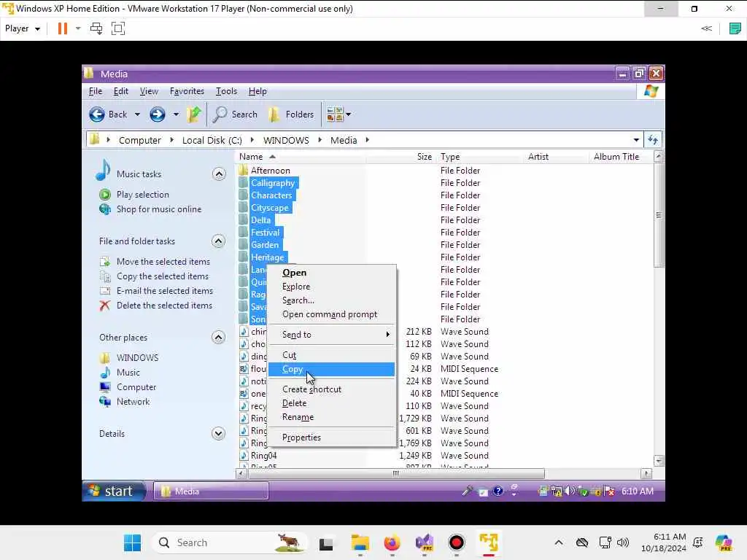Image resolution: width=747 pixels, height=560 pixels.
Task: Click E-mail the selected items link
Action: click(x=165, y=291)
